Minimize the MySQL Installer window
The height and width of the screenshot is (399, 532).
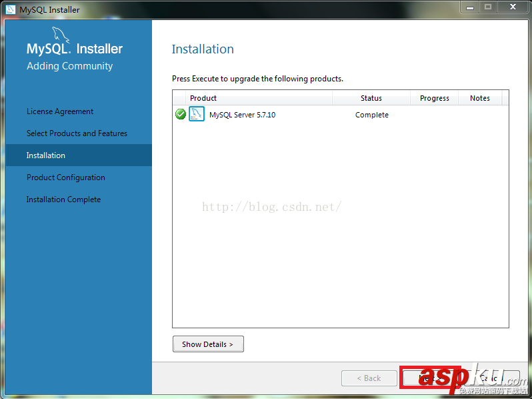(470, 7)
